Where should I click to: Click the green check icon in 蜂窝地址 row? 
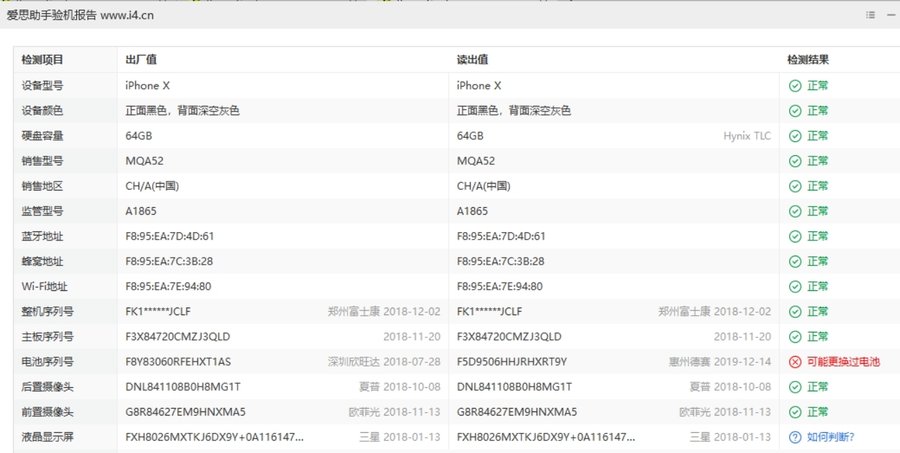pyautogui.click(x=795, y=261)
